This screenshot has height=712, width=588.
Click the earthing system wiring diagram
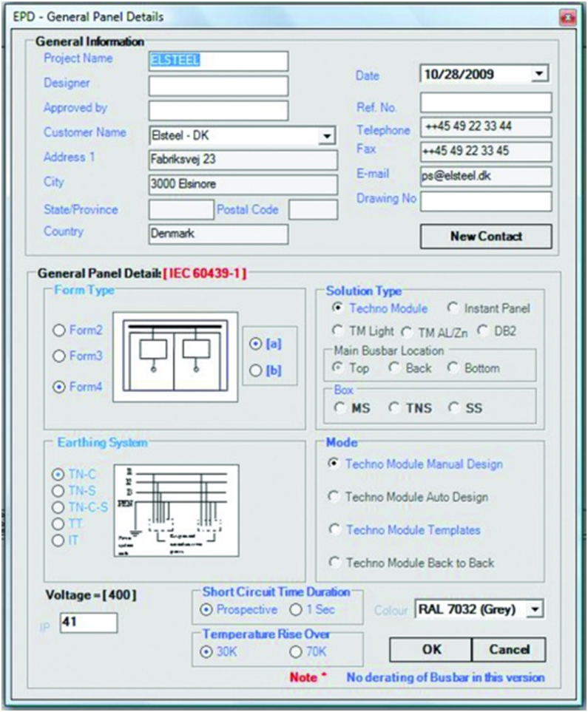point(176,510)
